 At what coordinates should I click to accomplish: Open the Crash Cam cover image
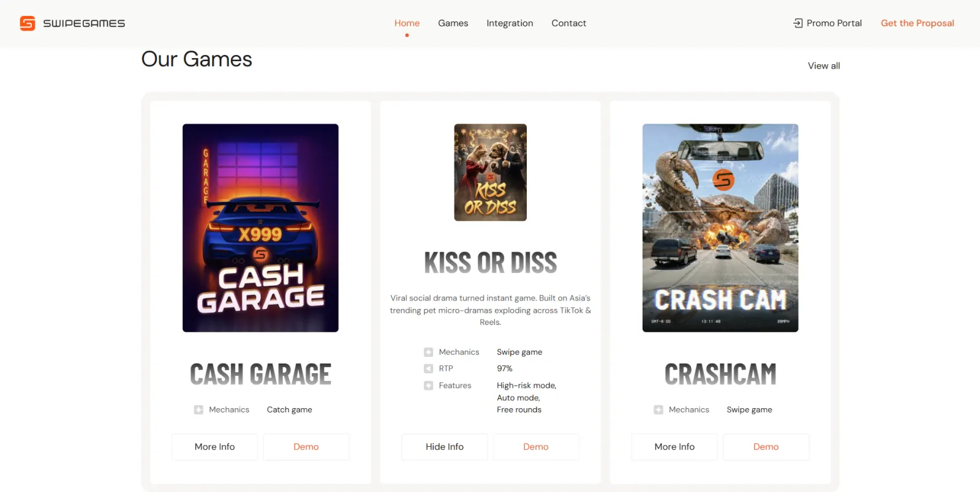pos(720,228)
